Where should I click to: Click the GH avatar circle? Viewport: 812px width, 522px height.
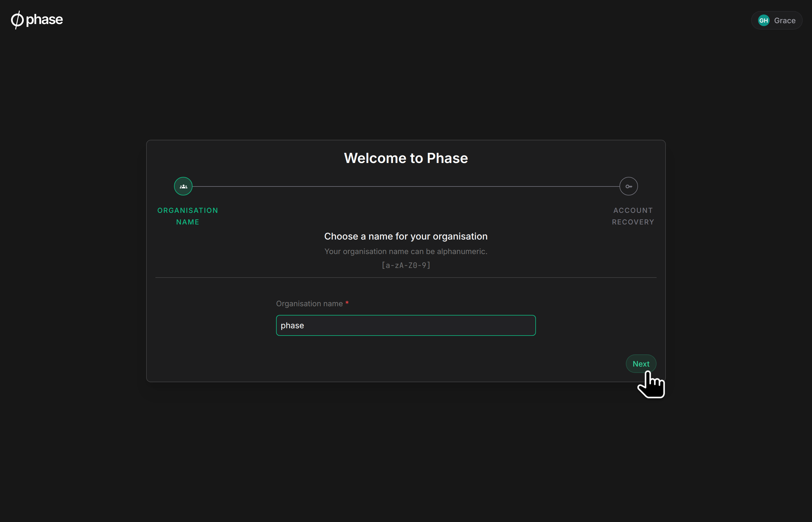pos(764,20)
